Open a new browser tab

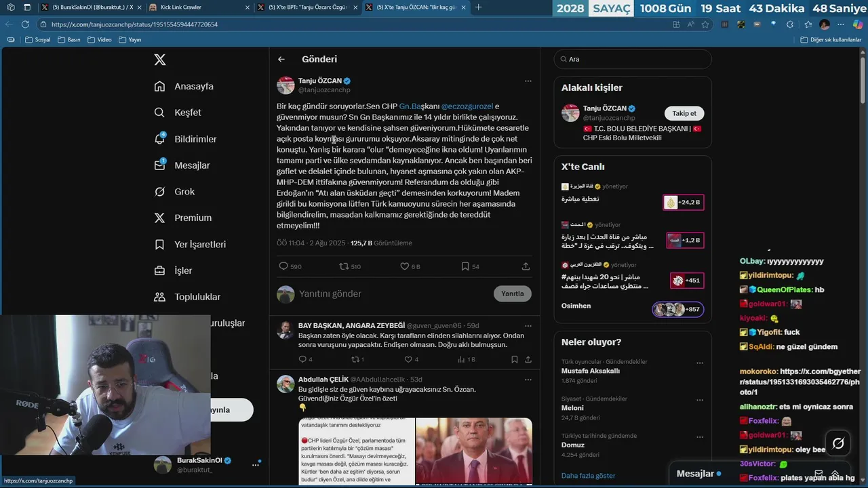point(479,7)
